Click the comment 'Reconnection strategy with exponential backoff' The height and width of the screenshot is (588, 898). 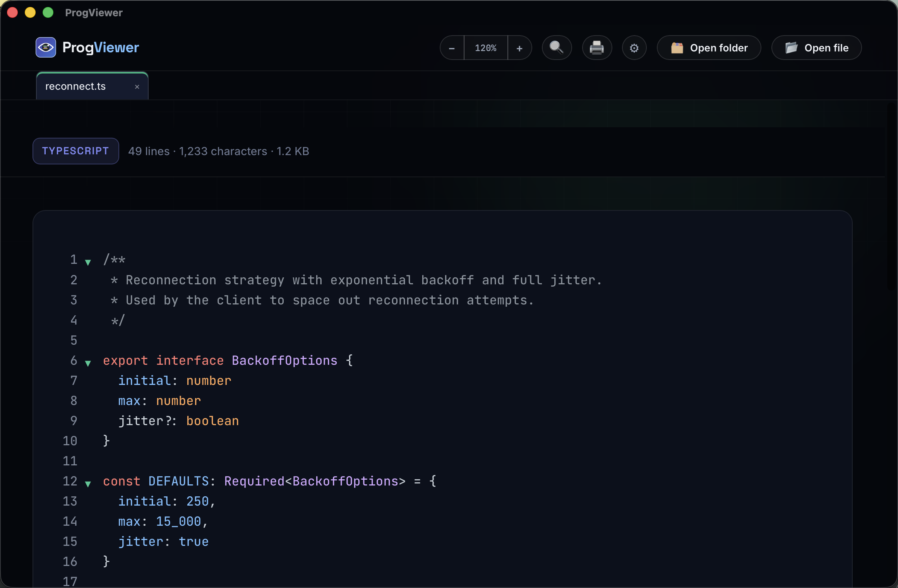coord(300,280)
